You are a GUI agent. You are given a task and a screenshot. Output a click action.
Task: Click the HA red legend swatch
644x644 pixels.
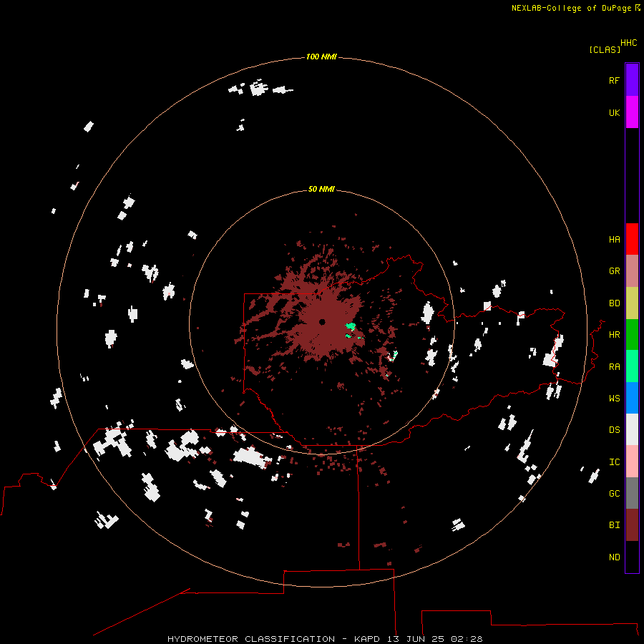pyautogui.click(x=632, y=239)
